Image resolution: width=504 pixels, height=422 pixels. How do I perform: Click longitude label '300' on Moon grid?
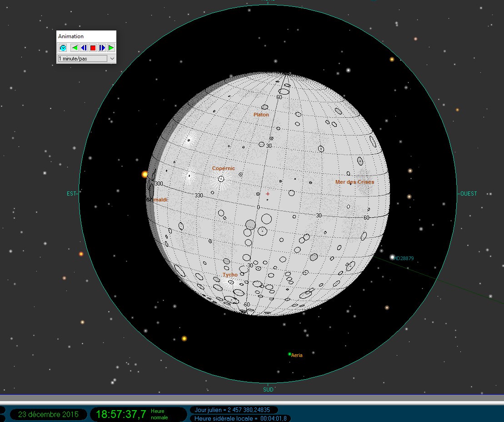tap(159, 184)
